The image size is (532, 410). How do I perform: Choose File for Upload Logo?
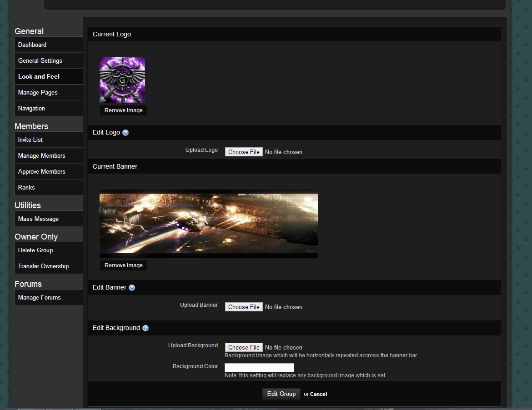pos(244,152)
